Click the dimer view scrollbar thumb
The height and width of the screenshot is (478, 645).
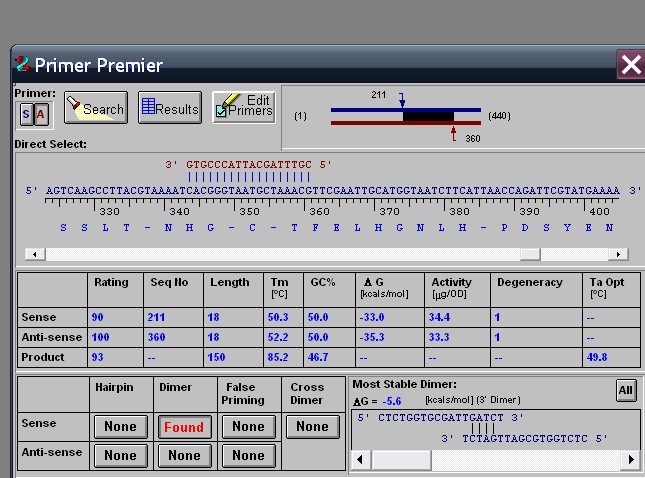[x=401, y=459]
